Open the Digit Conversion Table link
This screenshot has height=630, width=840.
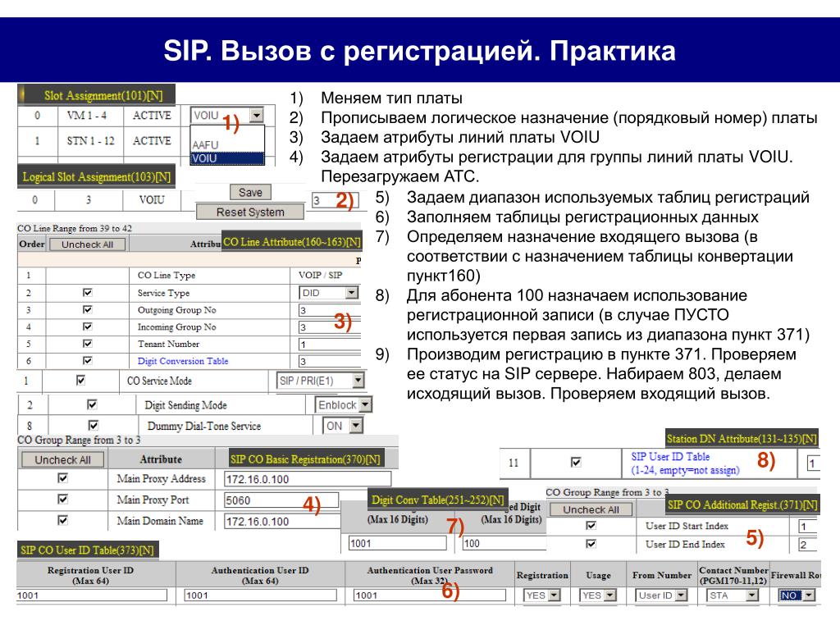coord(183,361)
